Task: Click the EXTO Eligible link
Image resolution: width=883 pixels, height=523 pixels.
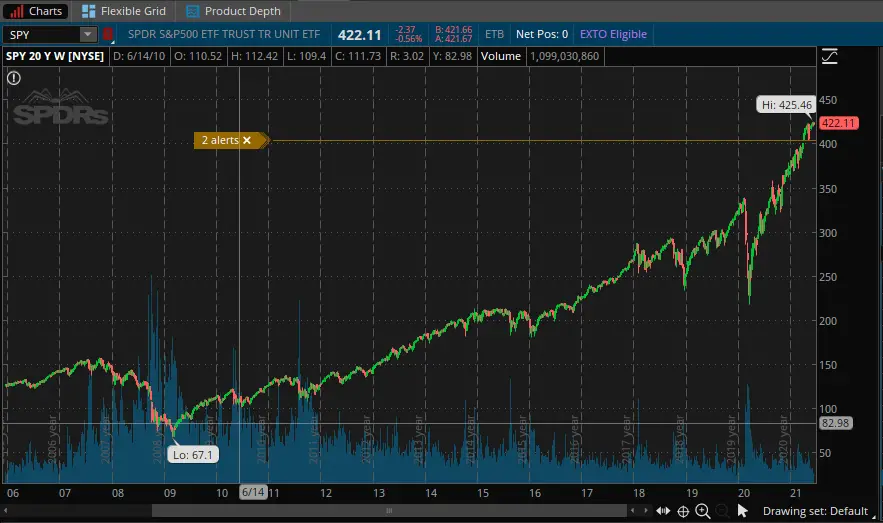Action: point(613,34)
